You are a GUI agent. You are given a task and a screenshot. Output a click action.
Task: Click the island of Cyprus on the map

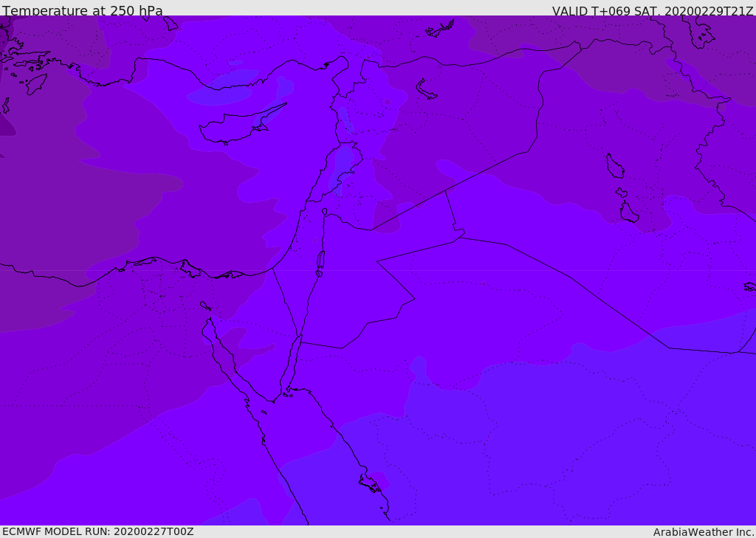click(236, 127)
